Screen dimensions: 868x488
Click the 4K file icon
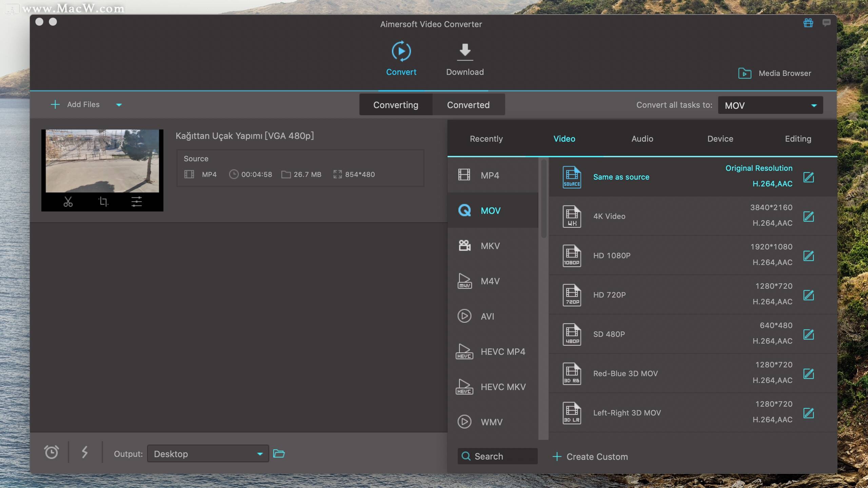point(572,216)
